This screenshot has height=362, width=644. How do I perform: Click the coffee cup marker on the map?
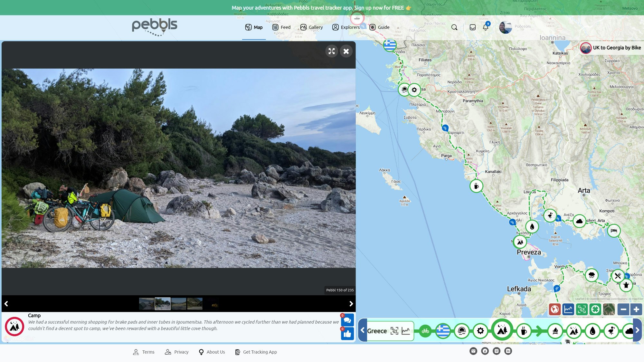tap(476, 186)
